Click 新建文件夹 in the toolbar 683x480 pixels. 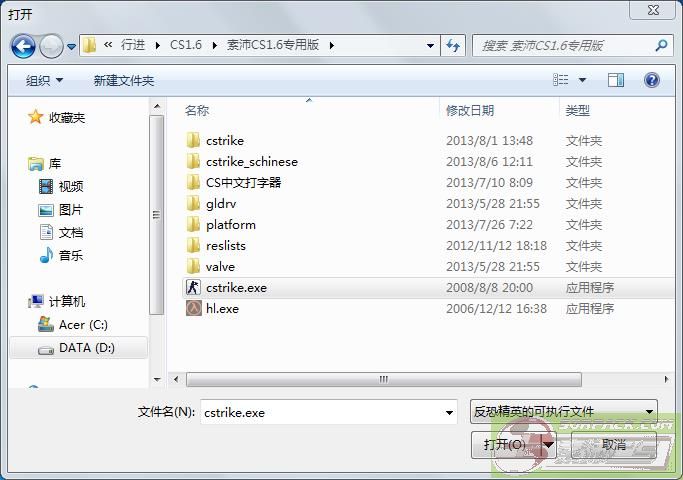[123, 80]
